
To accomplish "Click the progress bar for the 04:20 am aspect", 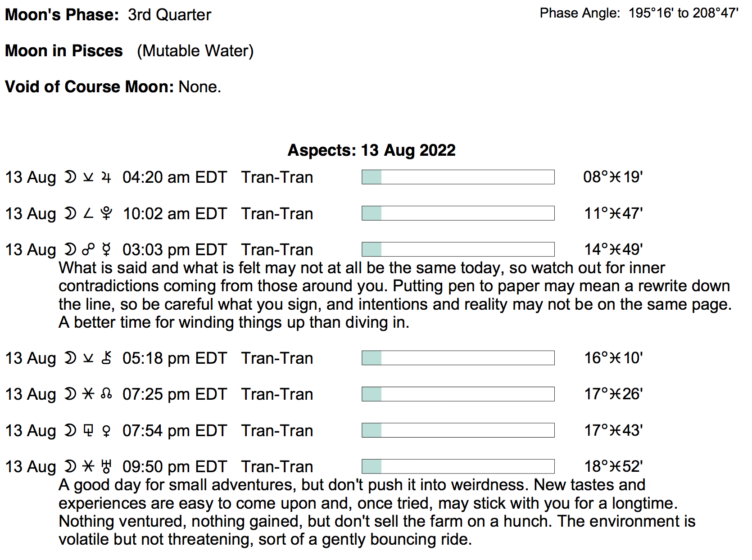I will pyautogui.click(x=458, y=177).
